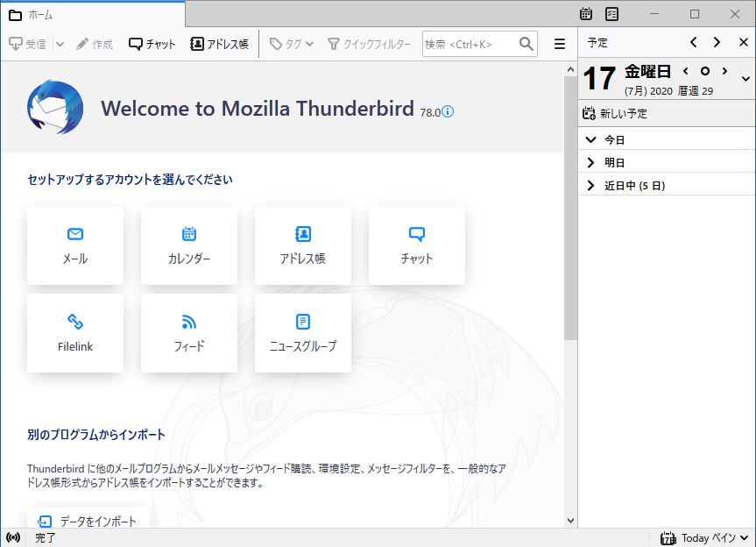Select the メール setup tile
This screenshot has width=756, height=547.
(x=74, y=245)
